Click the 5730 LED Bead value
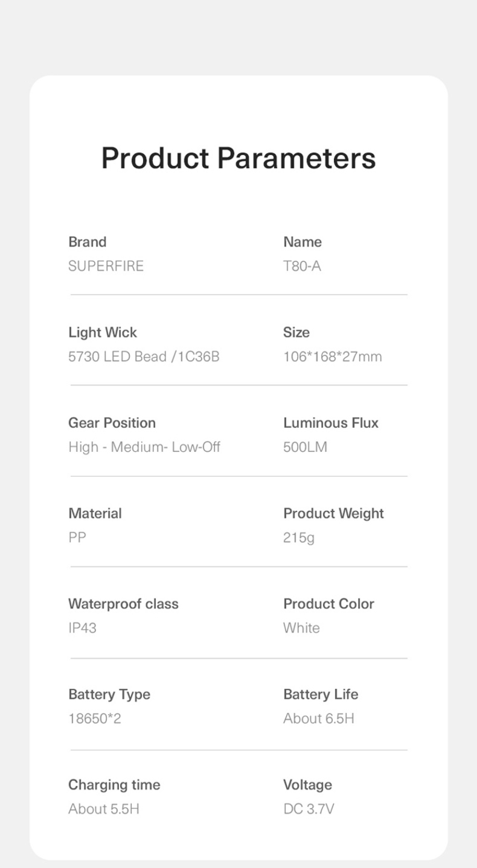Image resolution: width=477 pixels, height=868 pixels. (144, 356)
